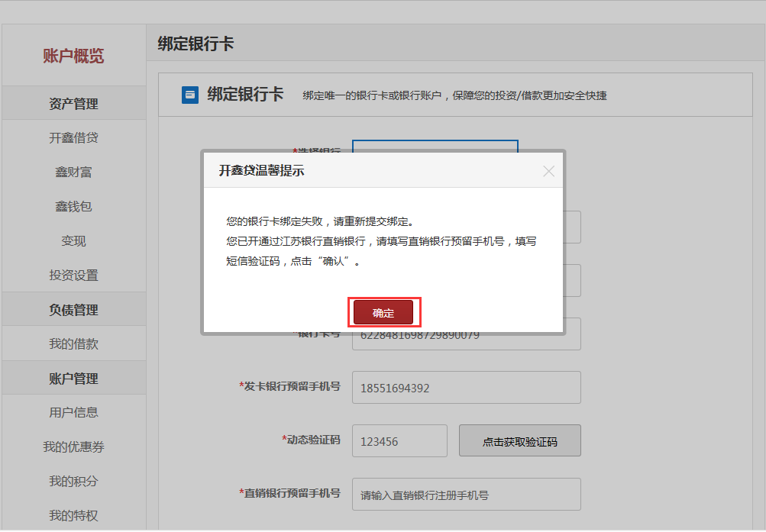The height and width of the screenshot is (532, 766).
Task: Open the 选择银行 dropdown box
Action: 435,146
